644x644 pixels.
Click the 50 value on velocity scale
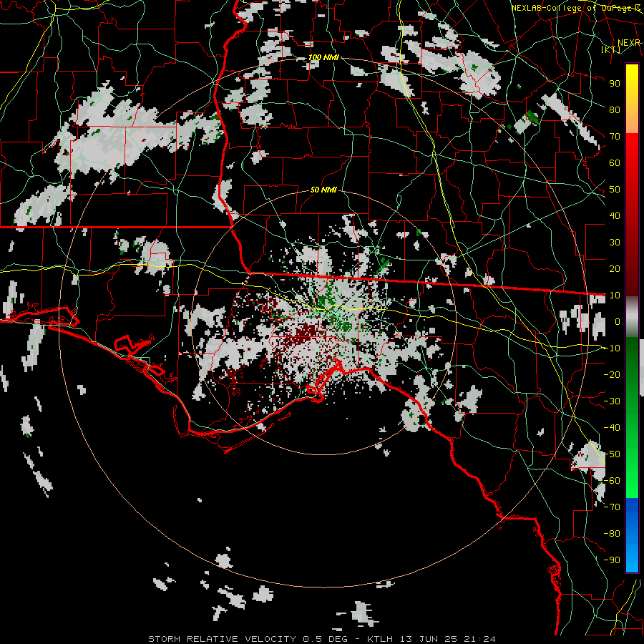tap(615, 190)
